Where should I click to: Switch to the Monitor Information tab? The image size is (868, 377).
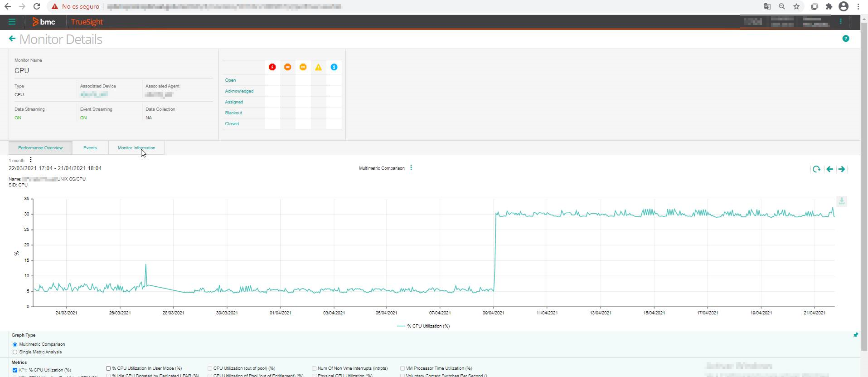click(136, 148)
